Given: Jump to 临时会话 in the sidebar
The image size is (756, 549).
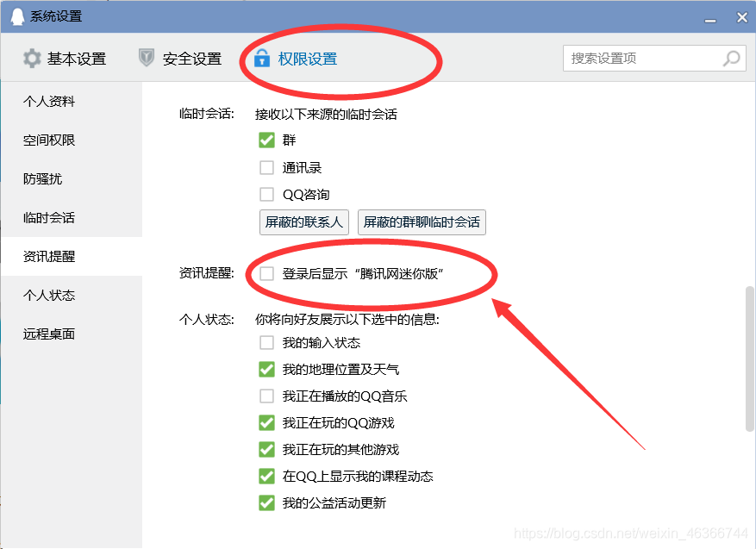Looking at the screenshot, I should click(x=49, y=218).
